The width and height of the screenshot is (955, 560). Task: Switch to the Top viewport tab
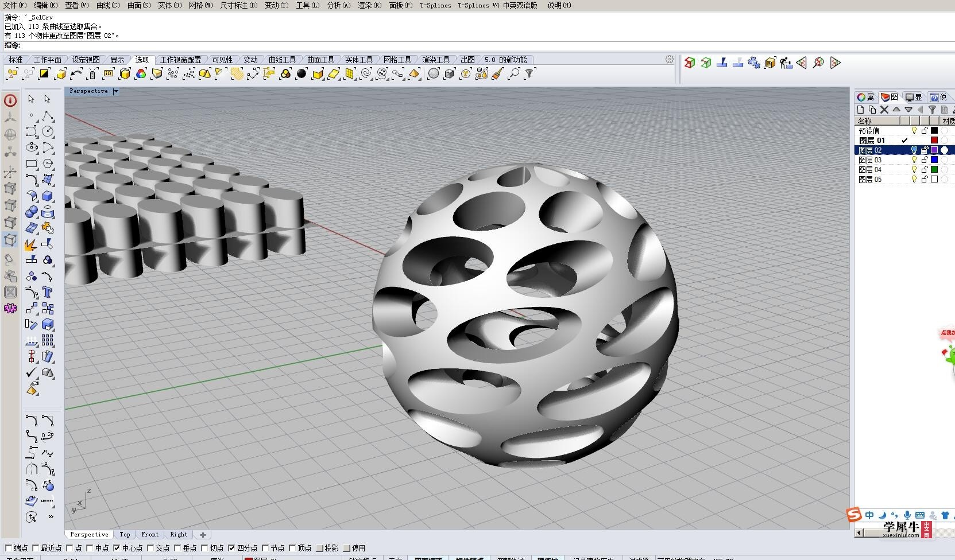coord(125,534)
